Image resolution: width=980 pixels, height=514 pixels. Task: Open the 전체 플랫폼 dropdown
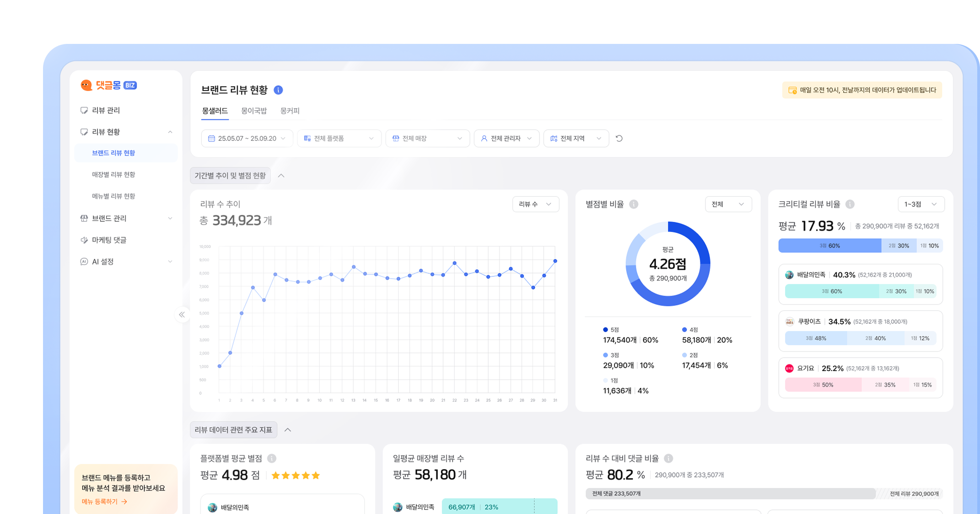(339, 138)
